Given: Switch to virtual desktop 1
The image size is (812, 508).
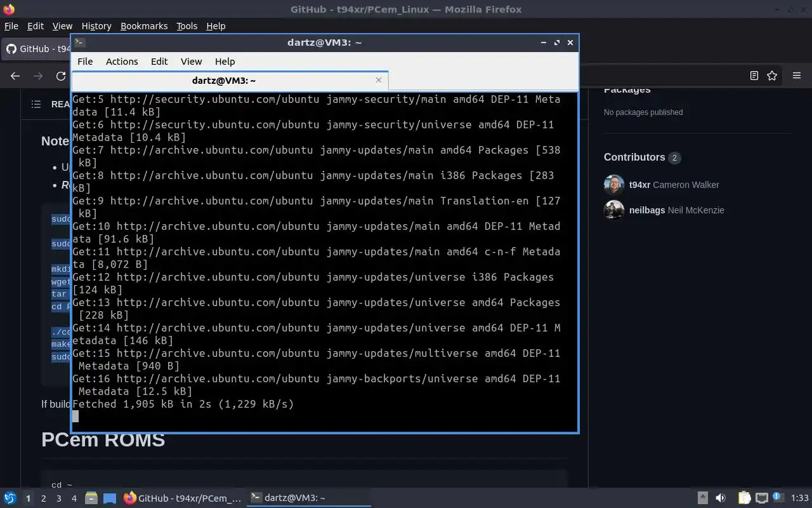Looking at the screenshot, I should (28, 498).
